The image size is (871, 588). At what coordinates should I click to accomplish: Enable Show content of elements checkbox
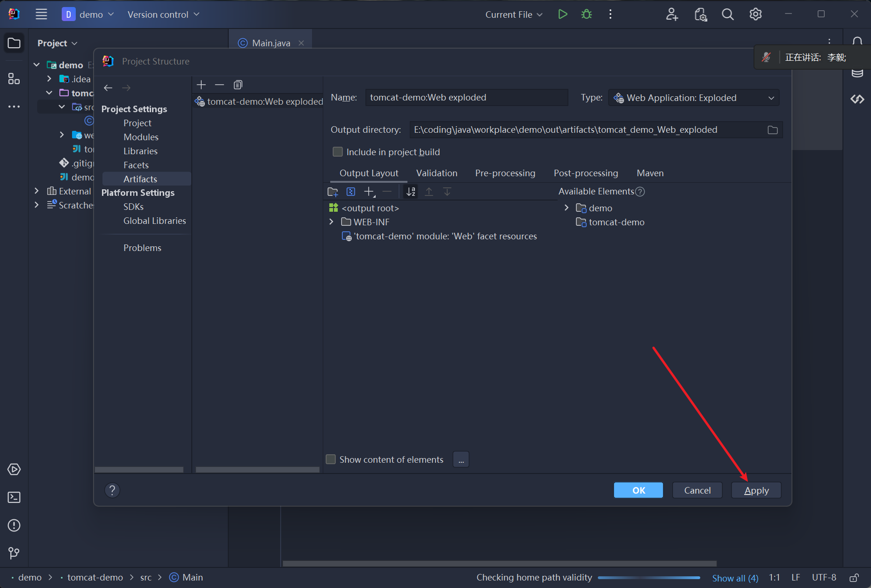coord(331,459)
